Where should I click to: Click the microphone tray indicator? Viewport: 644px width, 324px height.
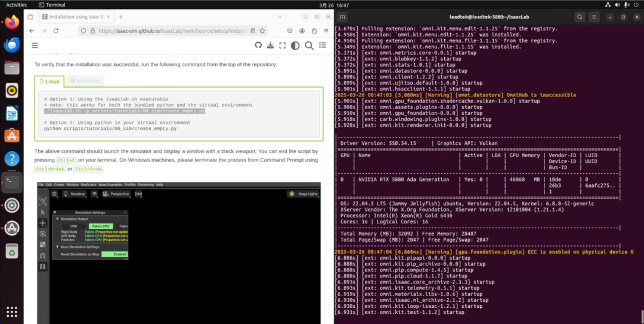[x=626, y=5]
